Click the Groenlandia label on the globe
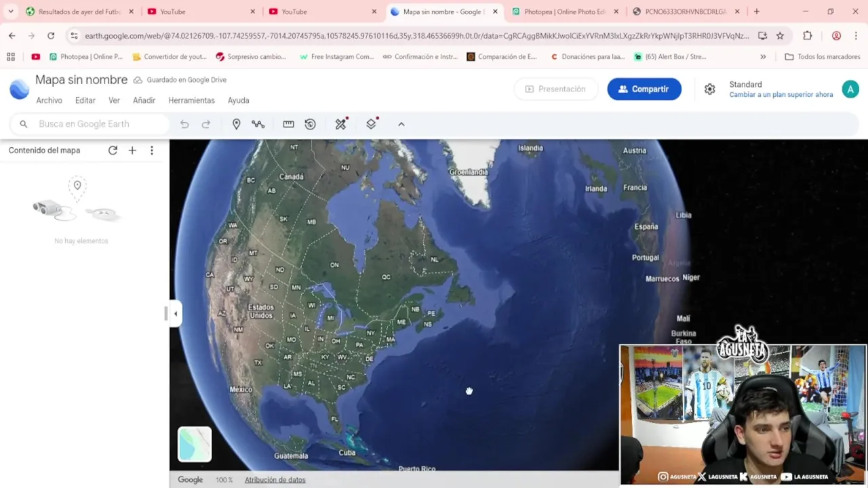Image resolution: width=868 pixels, height=488 pixels. coord(469,172)
